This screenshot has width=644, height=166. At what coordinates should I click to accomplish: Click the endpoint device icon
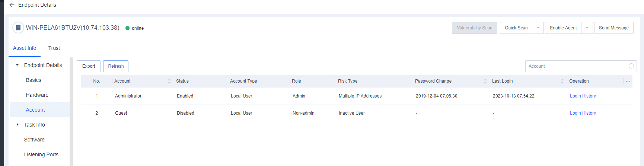pos(18,28)
